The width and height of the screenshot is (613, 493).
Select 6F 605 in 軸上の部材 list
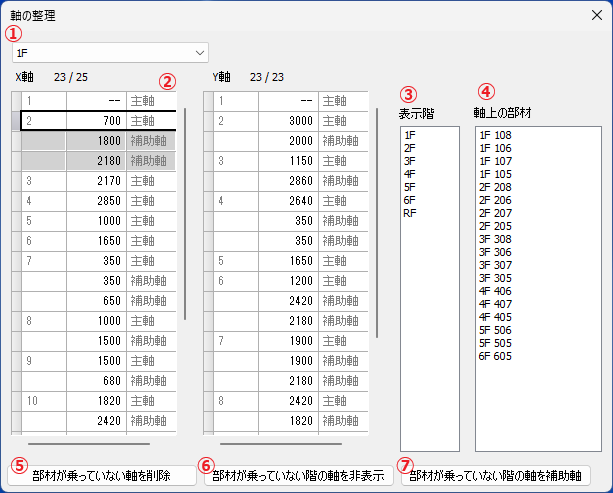[495, 356]
